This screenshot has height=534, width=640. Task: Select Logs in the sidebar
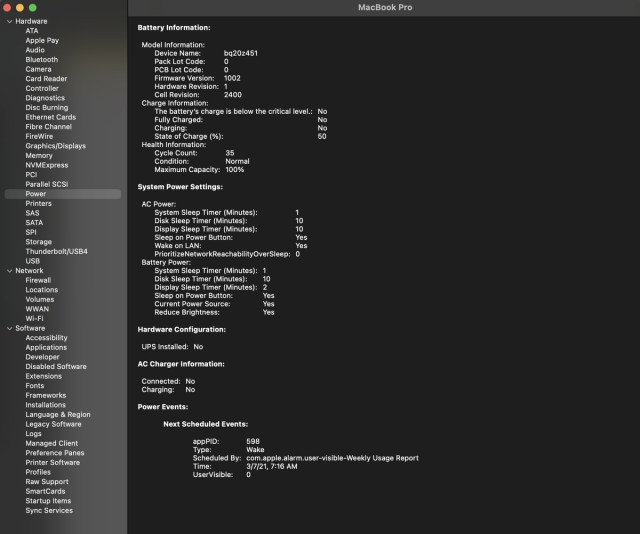(x=33, y=434)
